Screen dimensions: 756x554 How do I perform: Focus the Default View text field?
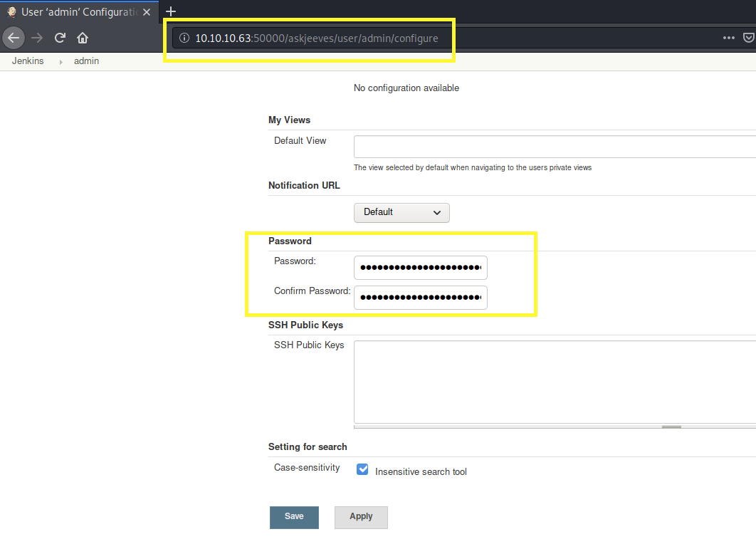pos(554,146)
